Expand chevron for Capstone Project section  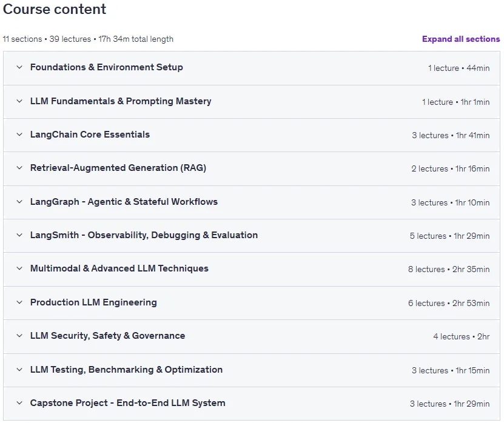pos(19,403)
